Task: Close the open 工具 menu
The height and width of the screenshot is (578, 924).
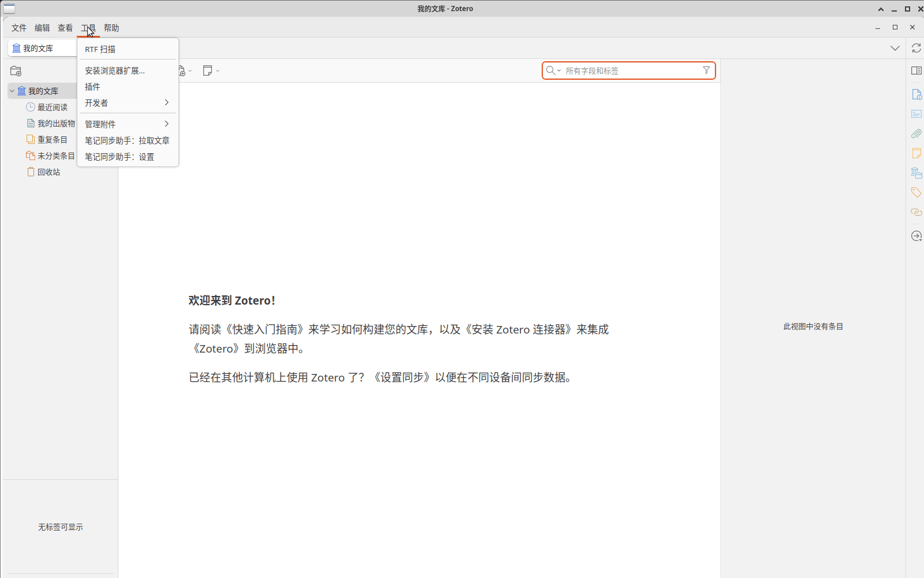Action: tap(88, 28)
